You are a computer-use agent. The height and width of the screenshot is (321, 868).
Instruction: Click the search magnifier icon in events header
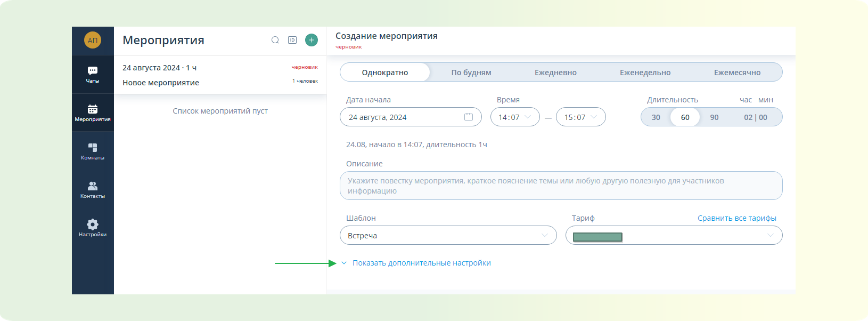[275, 40]
